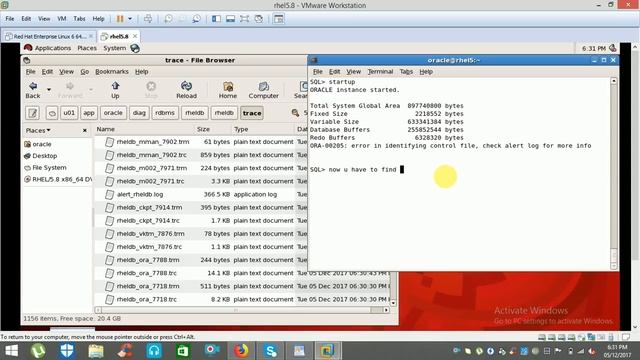
Task: Toggle text-based location entry (pencil icon)
Action: pyautogui.click(x=32, y=113)
